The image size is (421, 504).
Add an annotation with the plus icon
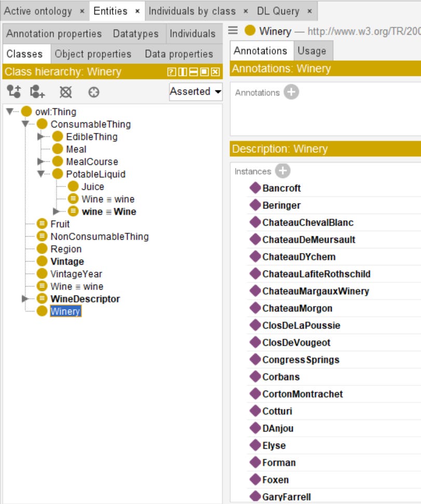pyautogui.click(x=291, y=92)
